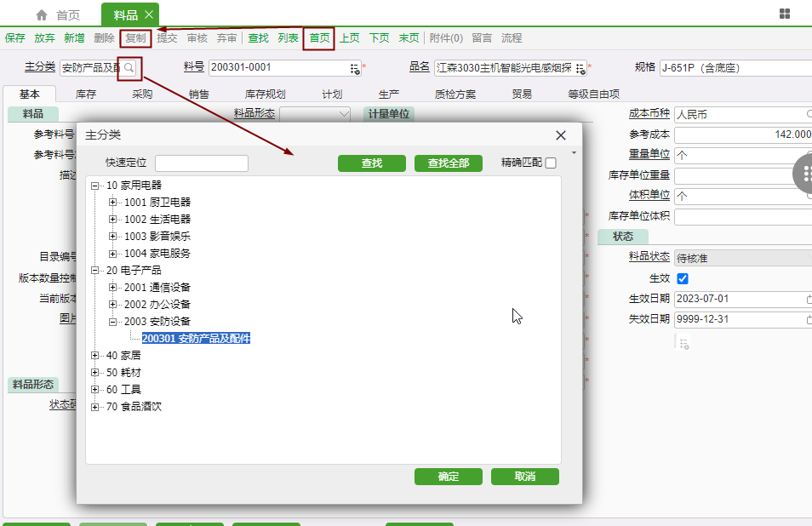Image resolution: width=812 pixels, height=526 pixels.
Task: Click the 快速定位 input field
Action: click(x=201, y=163)
